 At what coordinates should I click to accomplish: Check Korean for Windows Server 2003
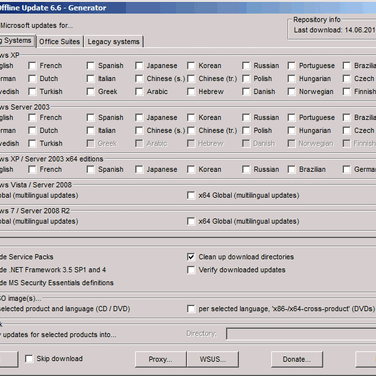191,118
